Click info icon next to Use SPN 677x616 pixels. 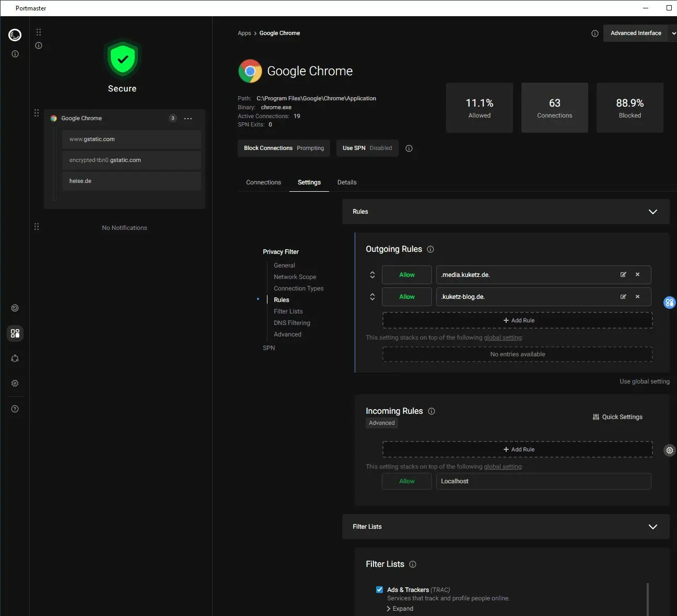pos(409,148)
